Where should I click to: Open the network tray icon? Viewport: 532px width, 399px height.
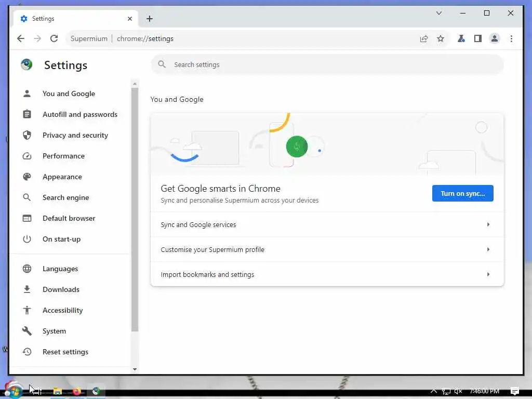(446, 391)
